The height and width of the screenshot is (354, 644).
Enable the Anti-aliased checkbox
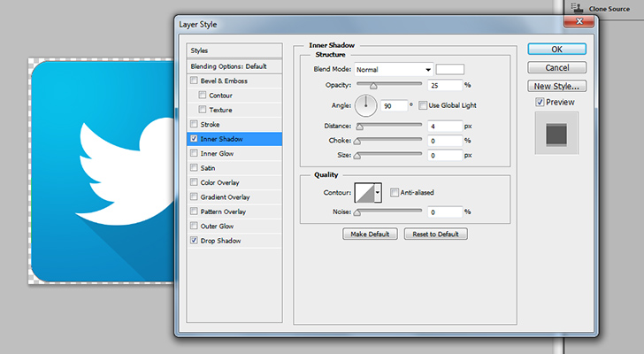pos(394,190)
